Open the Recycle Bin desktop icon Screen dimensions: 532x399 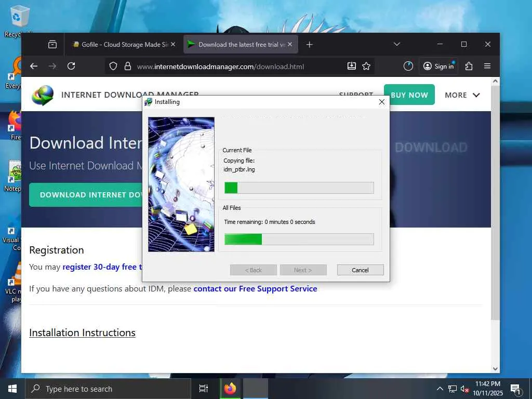tap(19, 21)
